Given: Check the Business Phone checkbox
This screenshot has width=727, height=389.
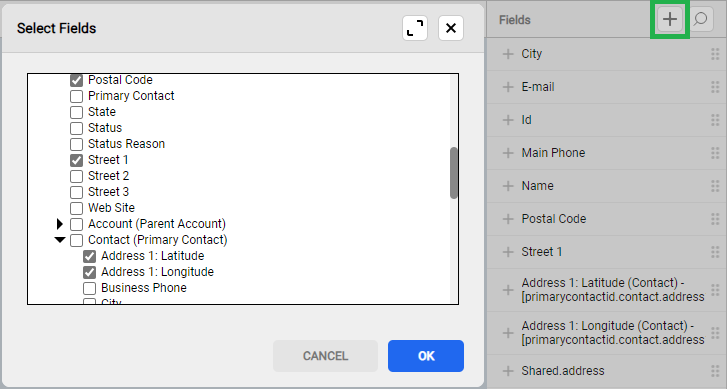Looking at the screenshot, I should pos(89,288).
